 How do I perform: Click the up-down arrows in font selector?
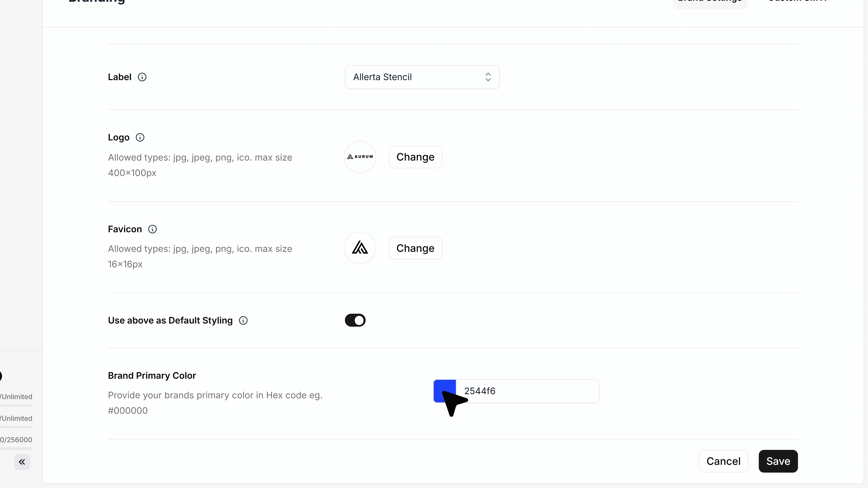point(488,77)
